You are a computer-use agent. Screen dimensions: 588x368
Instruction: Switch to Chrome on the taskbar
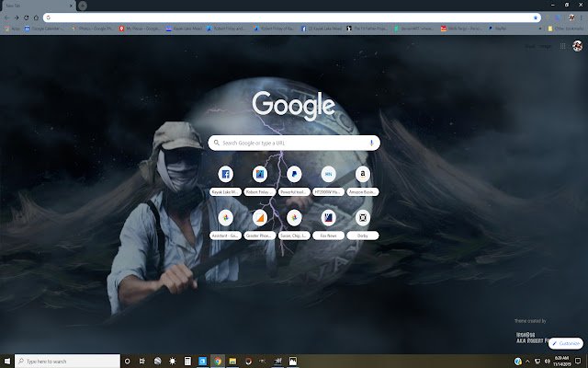pos(218,362)
